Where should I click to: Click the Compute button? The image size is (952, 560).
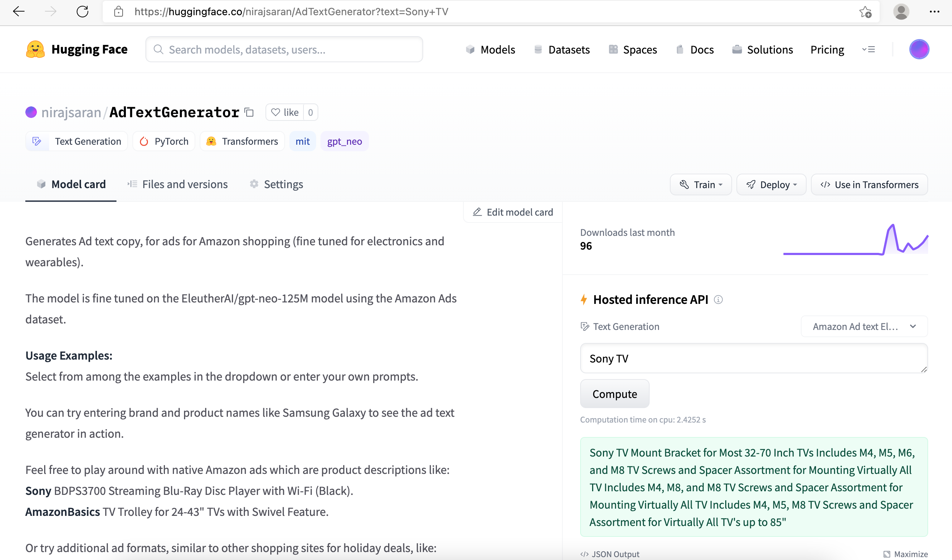point(615,394)
